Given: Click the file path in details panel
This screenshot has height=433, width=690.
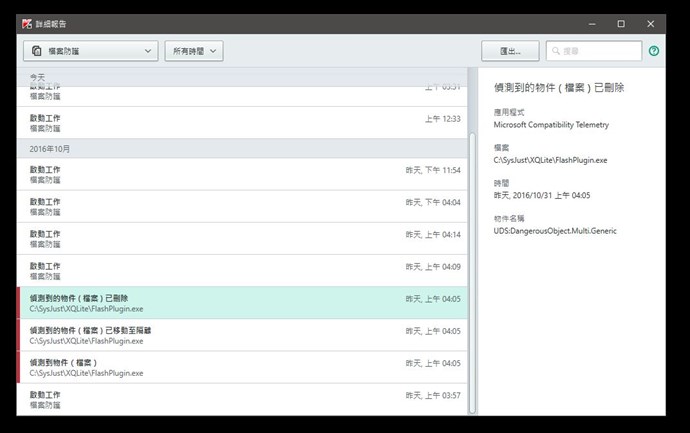Looking at the screenshot, I should coord(552,159).
